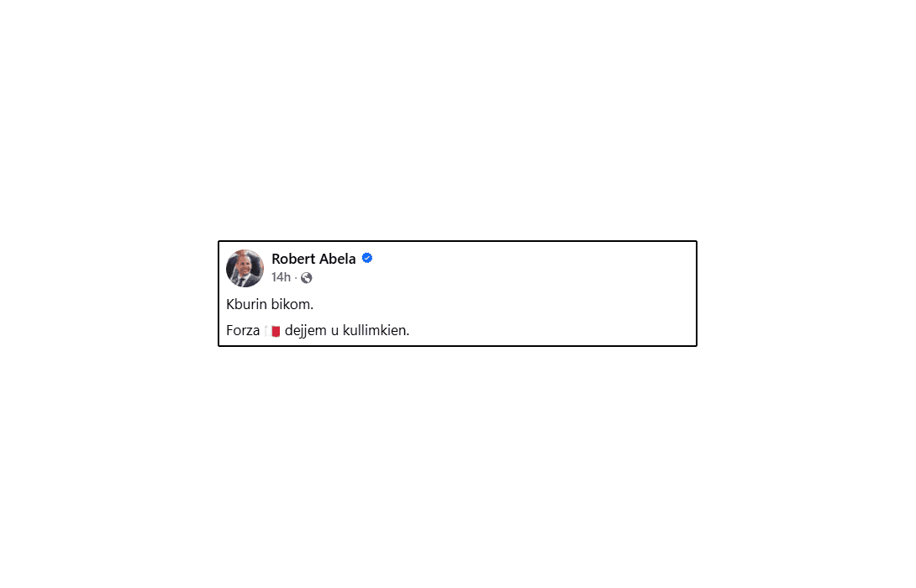Screen dimensions: 916x588
Task: Click the first name Robert
Action: 293,259
